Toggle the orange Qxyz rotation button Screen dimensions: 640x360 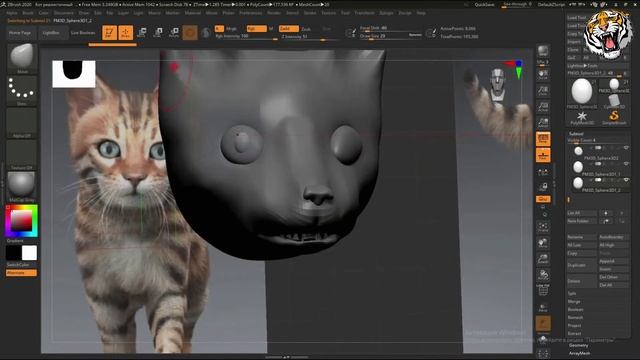point(543,199)
